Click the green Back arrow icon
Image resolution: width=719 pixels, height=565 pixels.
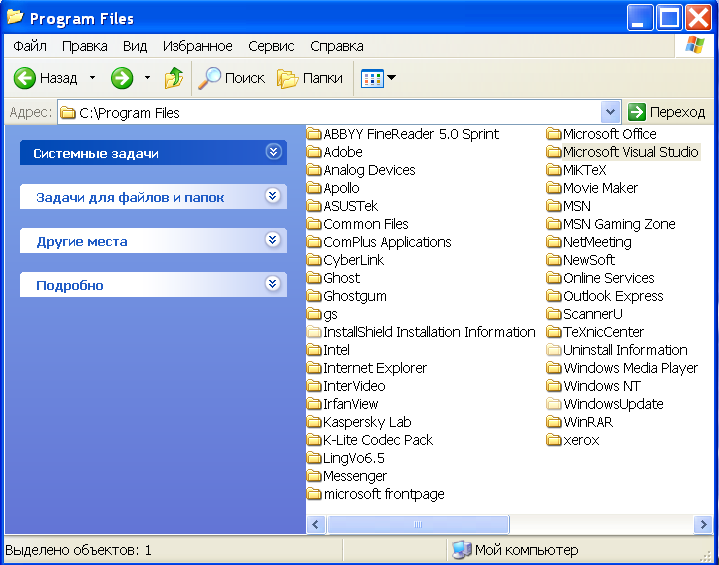25,78
